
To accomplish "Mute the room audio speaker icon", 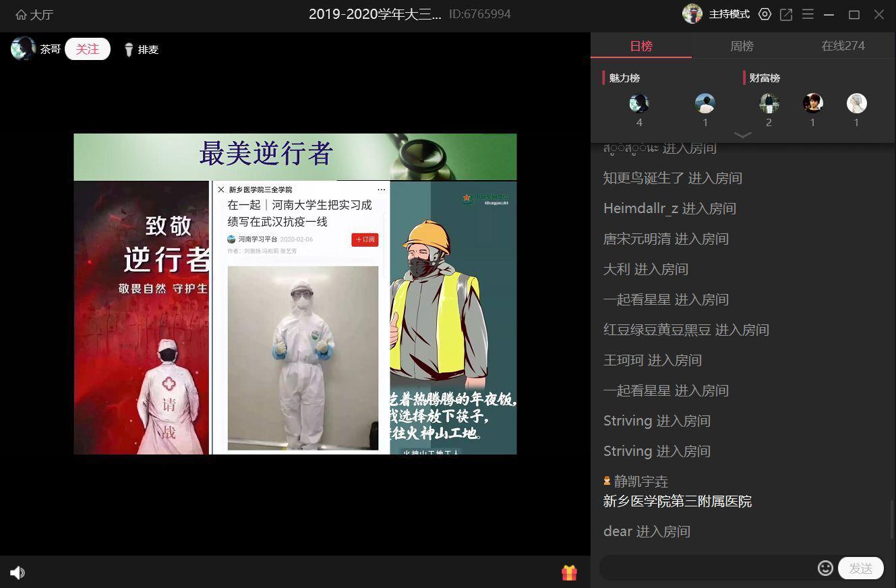I will pyautogui.click(x=18, y=572).
